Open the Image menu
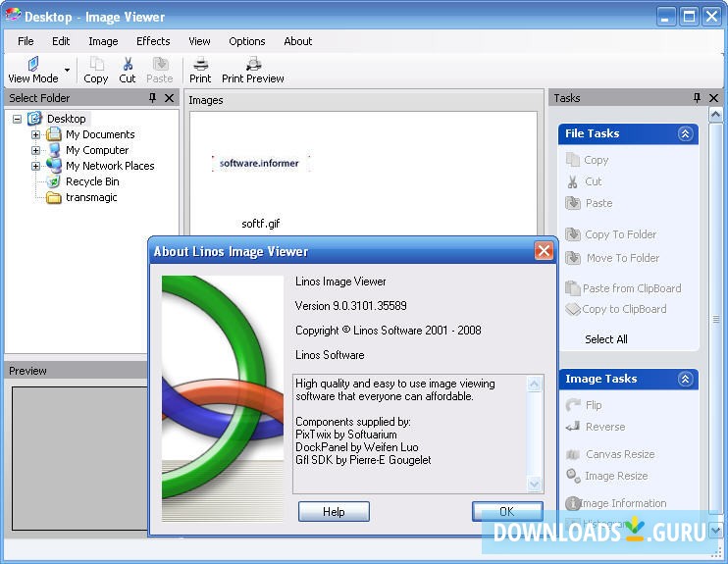 [x=103, y=41]
